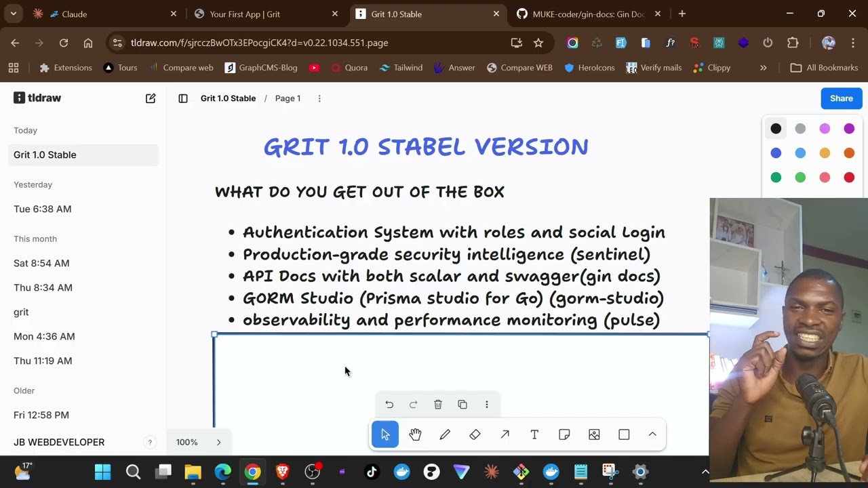The image size is (868, 488).
Task: Click the help question mark icon
Action: pos(150,442)
